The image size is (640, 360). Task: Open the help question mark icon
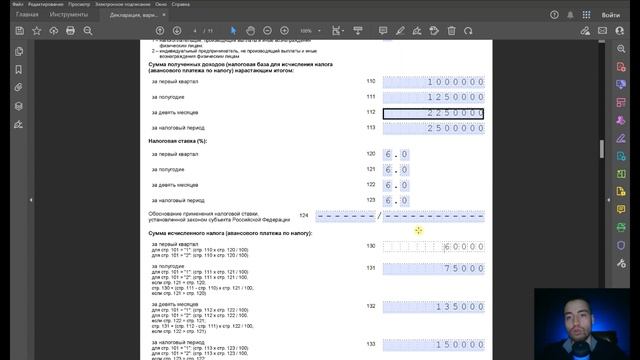point(554,15)
